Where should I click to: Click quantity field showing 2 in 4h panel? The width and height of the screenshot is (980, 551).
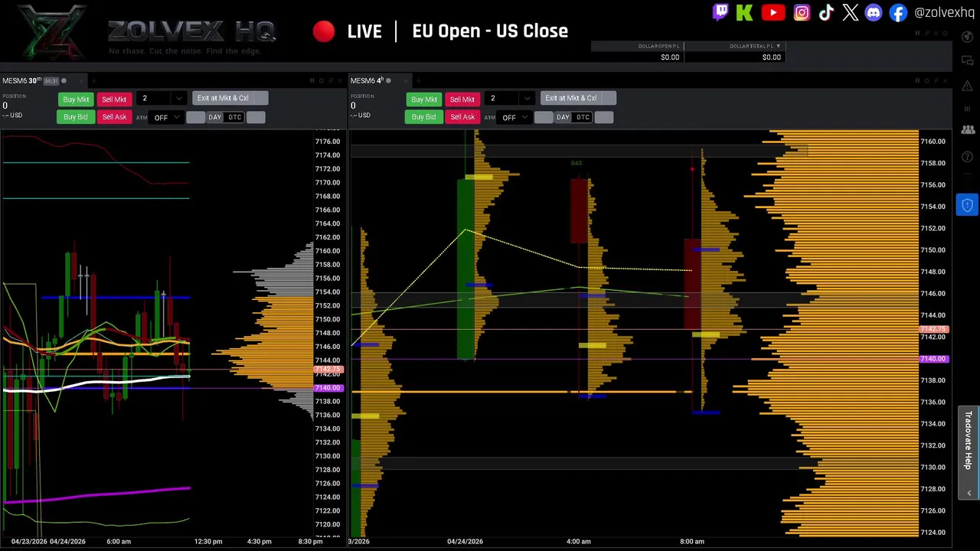click(503, 99)
